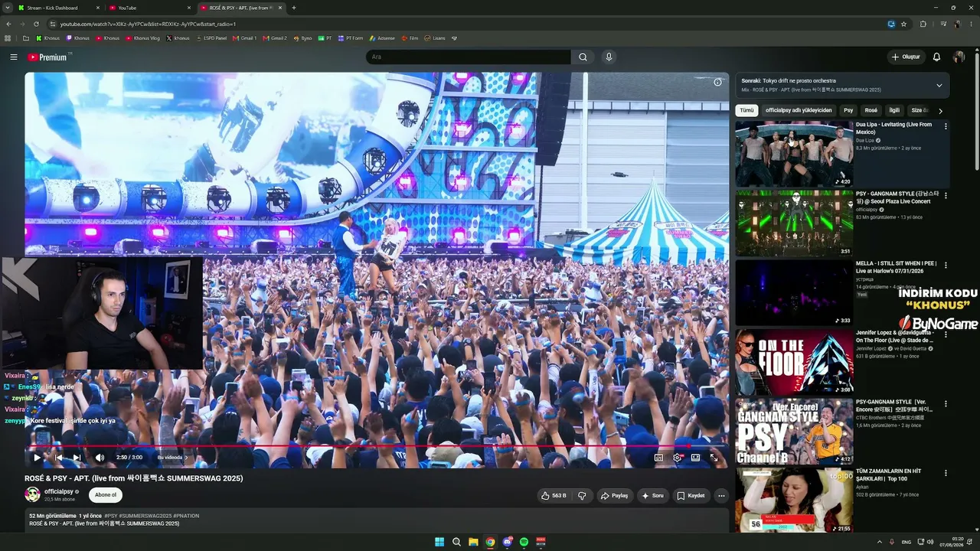Open a new browser tab
980x551 pixels.
(x=294, y=8)
